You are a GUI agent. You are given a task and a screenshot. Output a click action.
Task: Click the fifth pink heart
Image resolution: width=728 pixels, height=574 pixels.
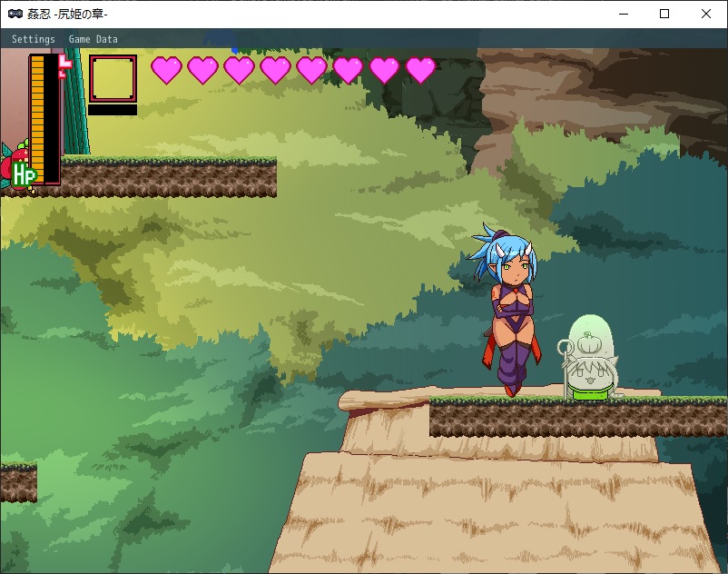pos(311,70)
